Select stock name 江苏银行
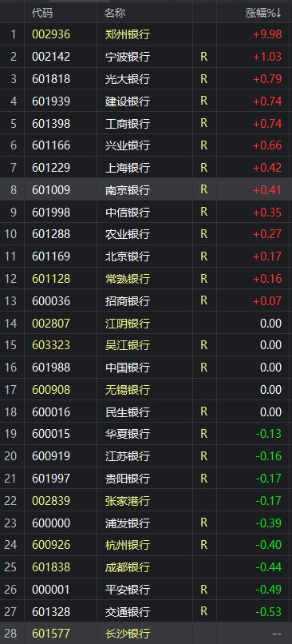Image resolution: width=292 pixels, height=644 pixels. click(x=128, y=457)
